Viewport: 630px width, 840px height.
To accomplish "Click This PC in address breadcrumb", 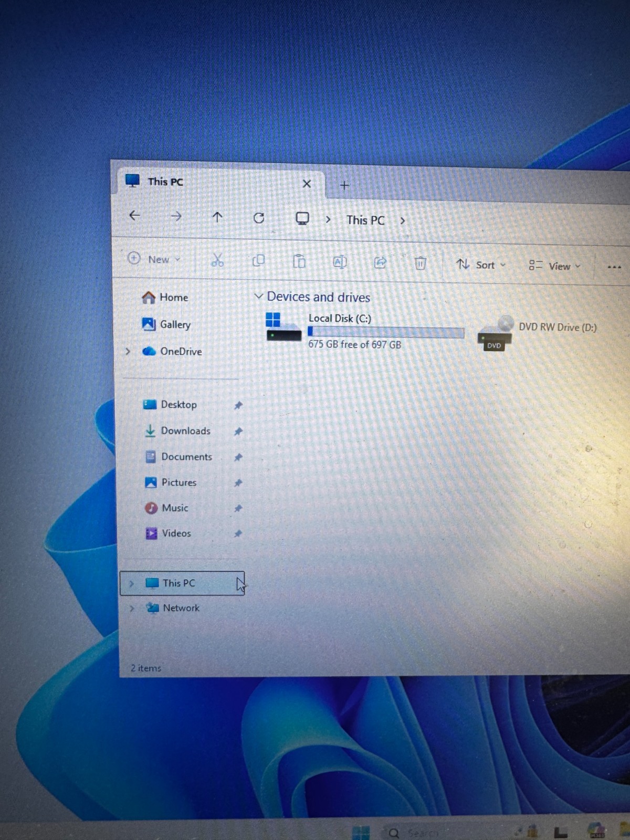I will pos(365,220).
